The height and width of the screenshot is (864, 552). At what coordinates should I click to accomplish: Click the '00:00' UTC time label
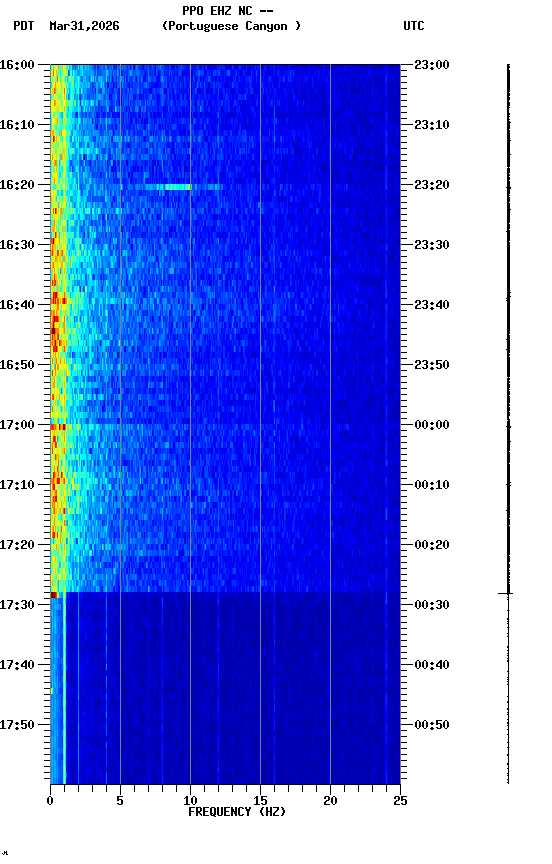point(432,425)
